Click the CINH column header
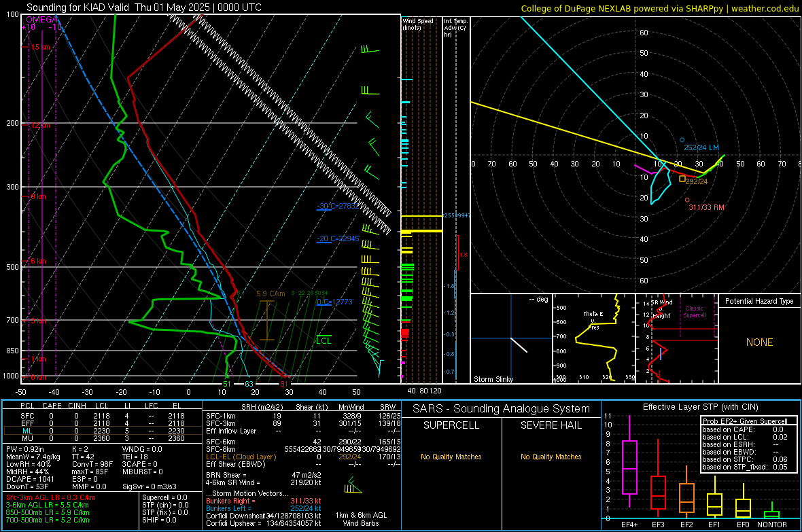The image size is (802, 532). click(77, 406)
